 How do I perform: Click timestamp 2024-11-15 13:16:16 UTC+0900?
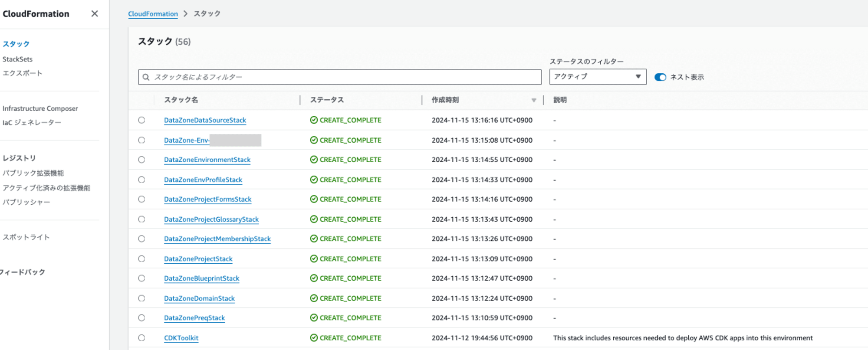(x=482, y=120)
